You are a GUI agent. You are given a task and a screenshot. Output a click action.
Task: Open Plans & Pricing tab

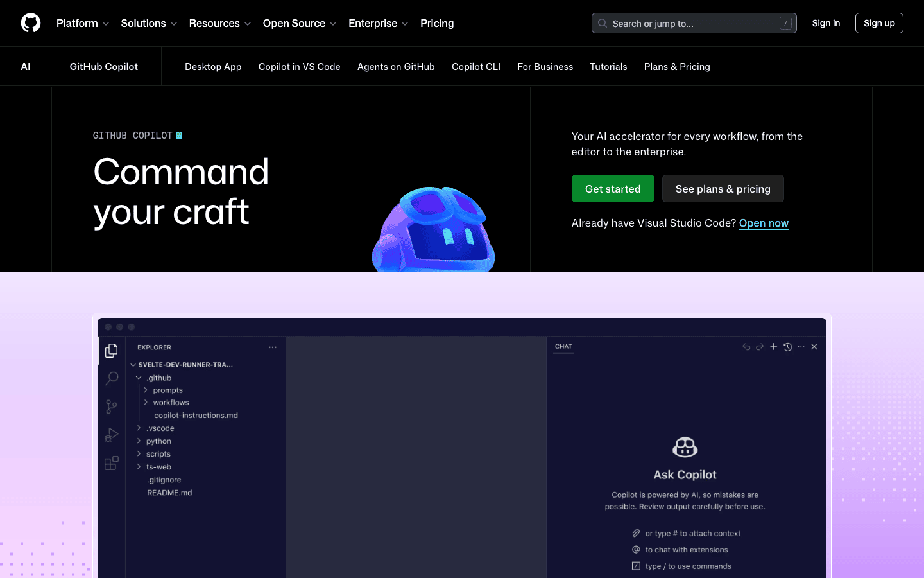[677, 67]
